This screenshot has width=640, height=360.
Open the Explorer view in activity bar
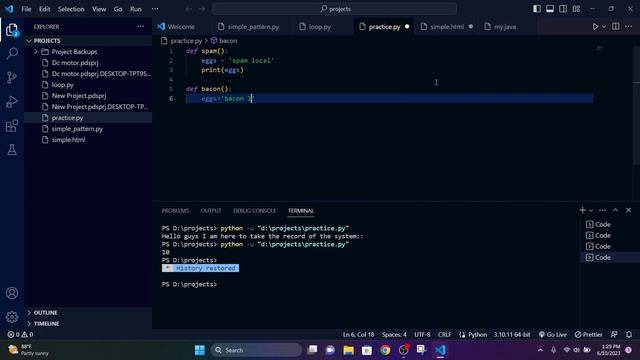(12, 30)
